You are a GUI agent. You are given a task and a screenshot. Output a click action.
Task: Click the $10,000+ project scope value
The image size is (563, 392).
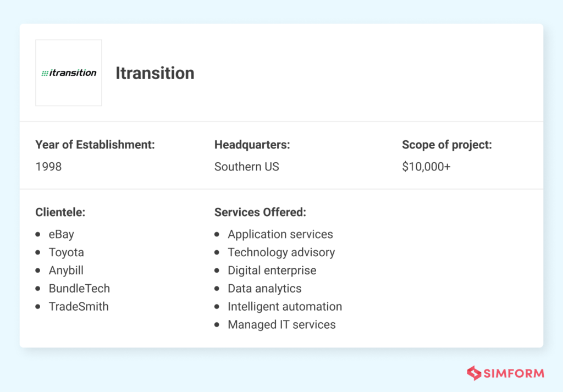[426, 167]
